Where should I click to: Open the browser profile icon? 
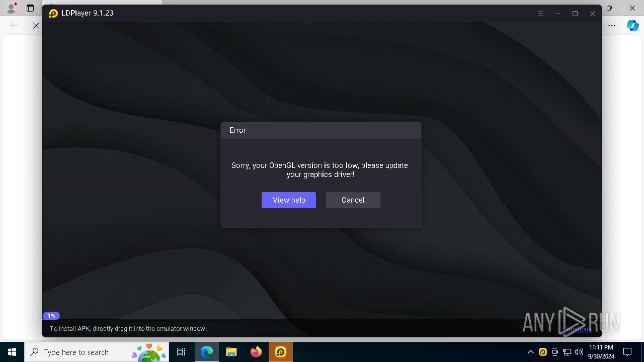(x=11, y=8)
